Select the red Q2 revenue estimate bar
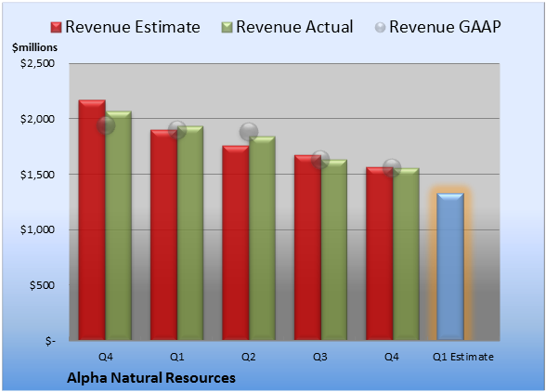Viewport: 546px width, 392px height. [236, 242]
